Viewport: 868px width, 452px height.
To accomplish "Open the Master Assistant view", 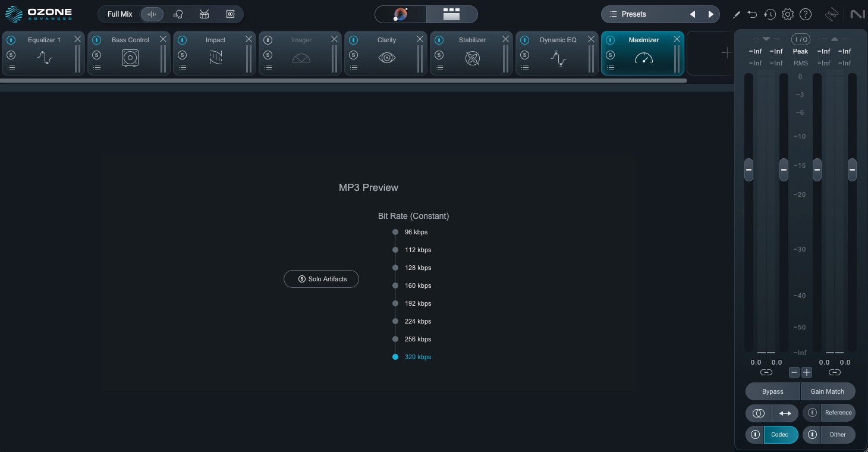I will [401, 14].
